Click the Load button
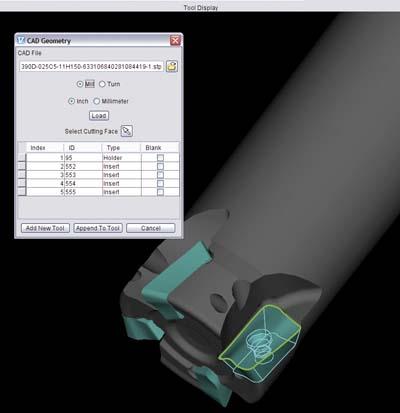Image resolution: width=400 pixels, height=413 pixels. [x=99, y=116]
